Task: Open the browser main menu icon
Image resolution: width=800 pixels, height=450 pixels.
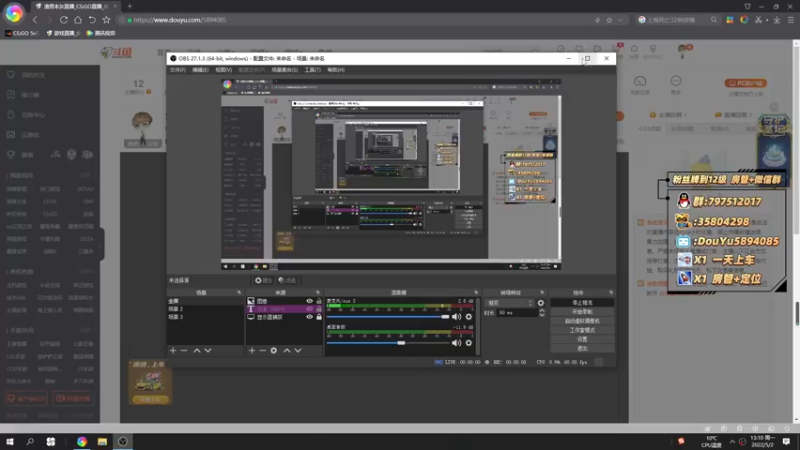Action: click(x=791, y=20)
